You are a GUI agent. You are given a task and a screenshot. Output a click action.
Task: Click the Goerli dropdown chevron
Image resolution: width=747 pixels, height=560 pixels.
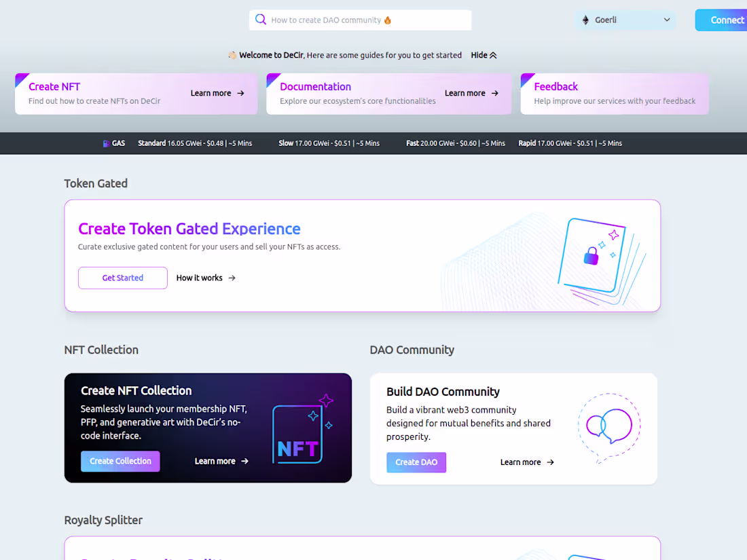point(667,20)
